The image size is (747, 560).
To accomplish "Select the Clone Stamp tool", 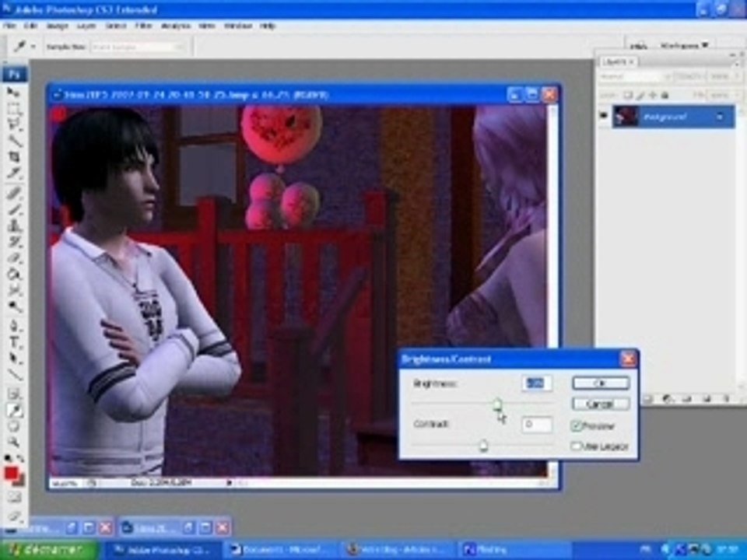I will (x=14, y=226).
